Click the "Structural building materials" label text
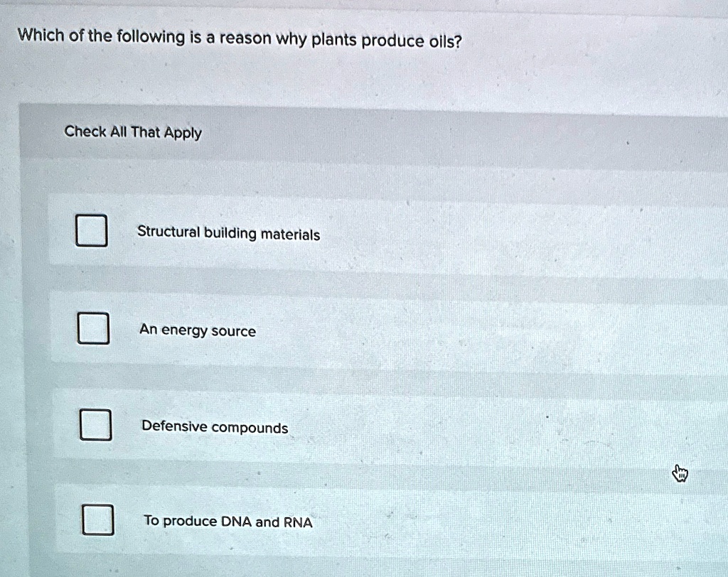728x577 pixels. pos(228,233)
